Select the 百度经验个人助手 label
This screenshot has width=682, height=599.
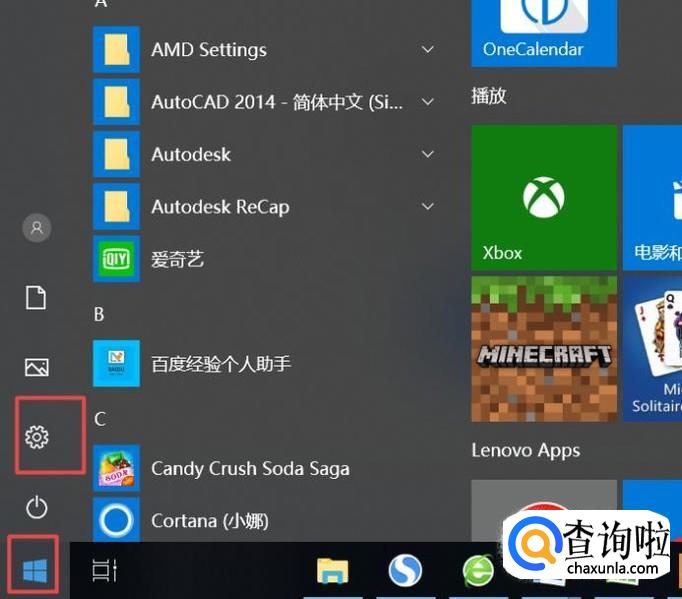coord(221,364)
